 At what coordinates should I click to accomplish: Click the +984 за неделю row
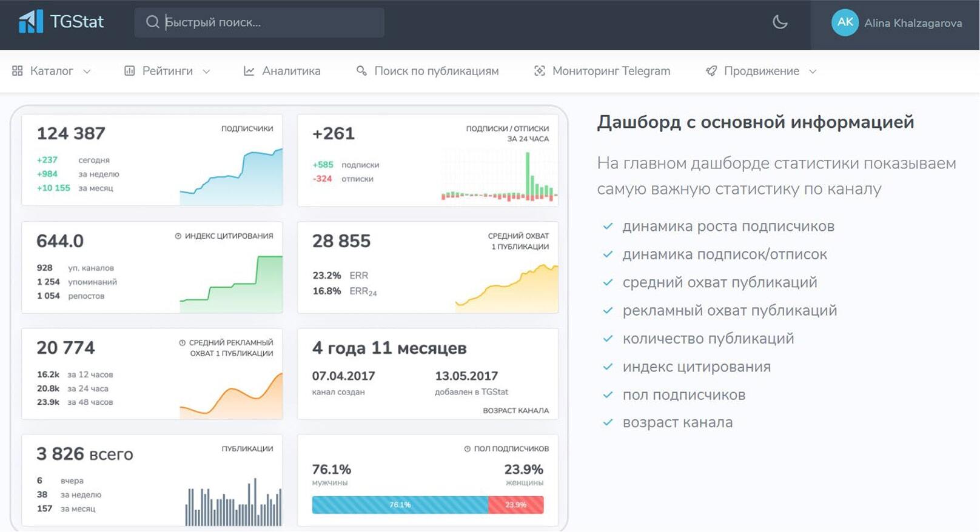pyautogui.click(x=78, y=174)
